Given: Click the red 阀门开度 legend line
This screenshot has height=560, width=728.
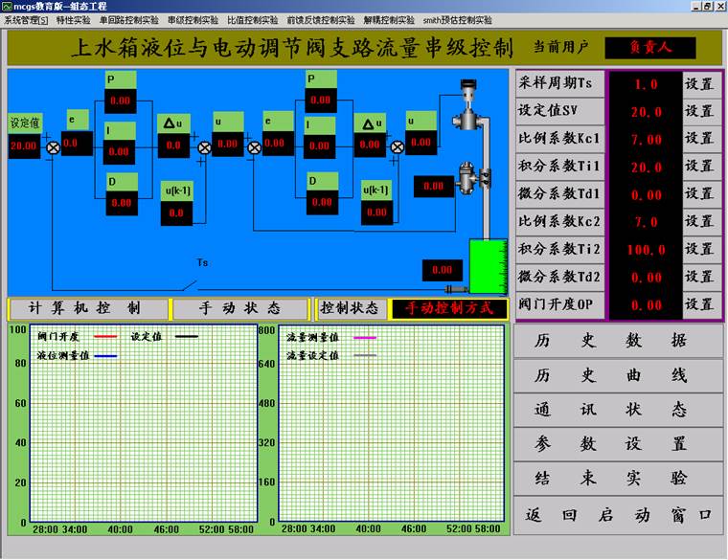Looking at the screenshot, I should 105,337.
